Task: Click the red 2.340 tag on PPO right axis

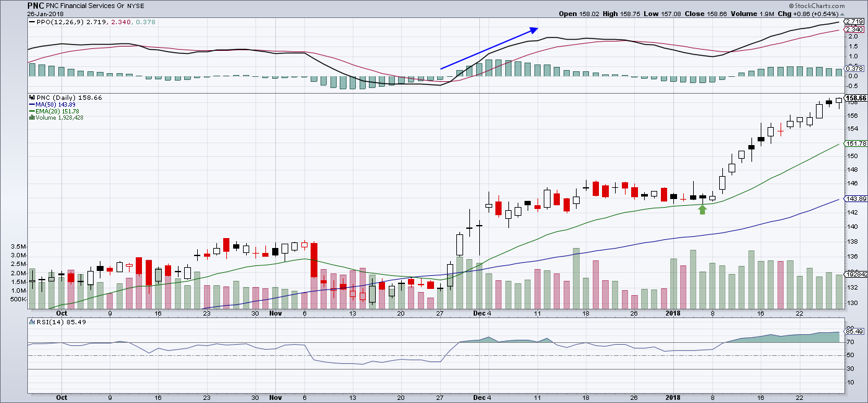Action: 854,29
